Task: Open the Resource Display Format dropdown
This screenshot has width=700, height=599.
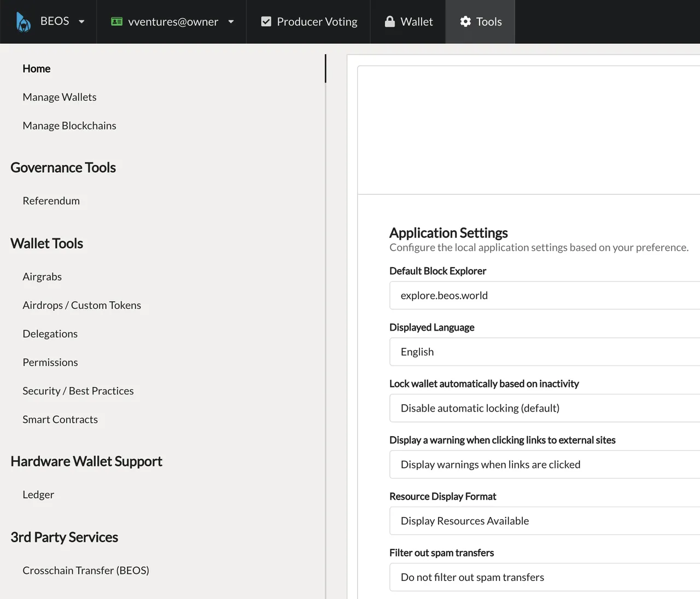Action: coord(545,521)
